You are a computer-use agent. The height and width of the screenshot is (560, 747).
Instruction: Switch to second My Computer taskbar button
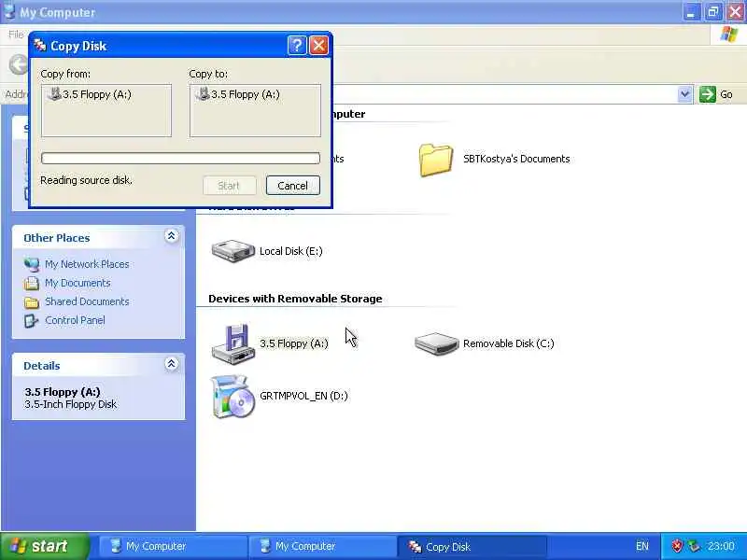322,546
